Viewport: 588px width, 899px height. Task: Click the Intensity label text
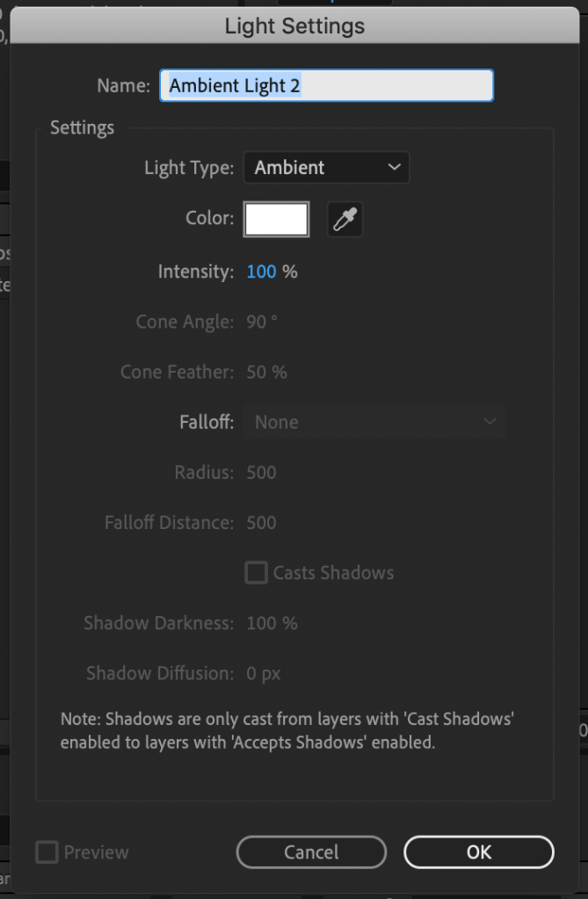point(195,272)
